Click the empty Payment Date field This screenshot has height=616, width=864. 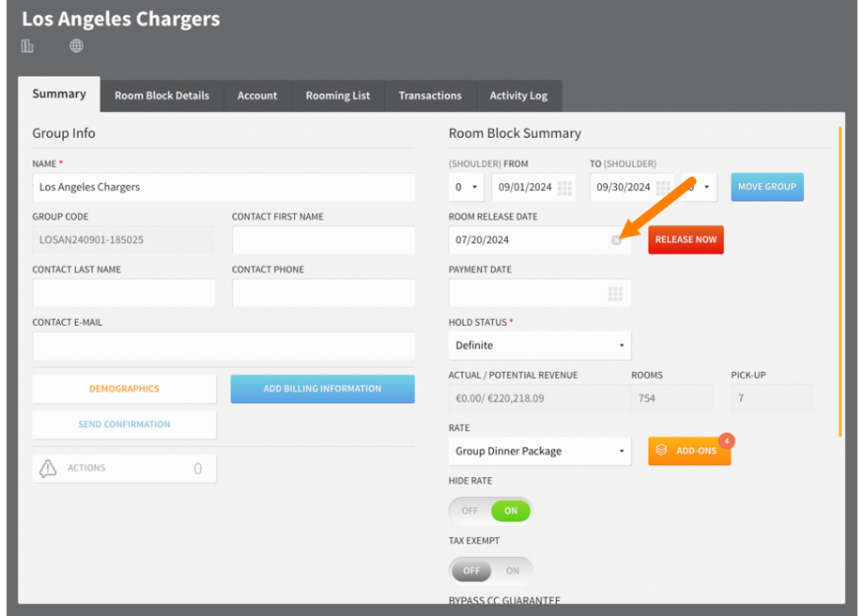tap(540, 293)
